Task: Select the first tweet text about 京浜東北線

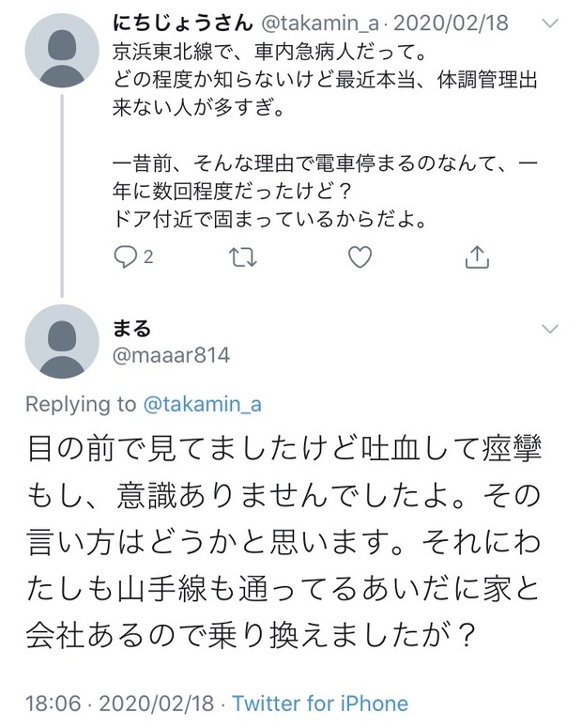Action: 325,136
